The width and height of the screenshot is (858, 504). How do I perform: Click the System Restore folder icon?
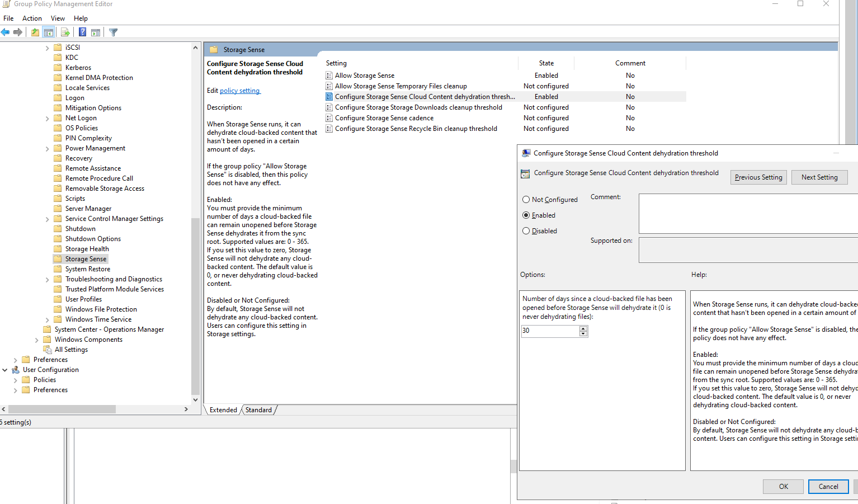tap(58, 269)
